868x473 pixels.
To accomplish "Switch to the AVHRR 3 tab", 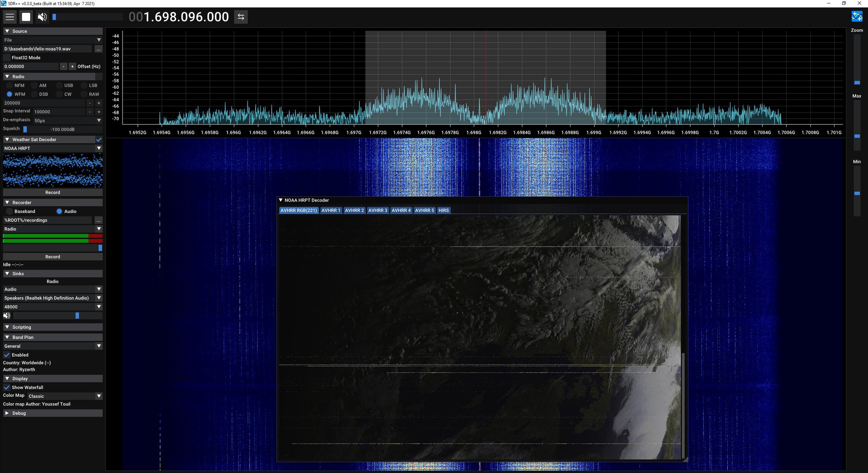I will [x=377, y=210].
